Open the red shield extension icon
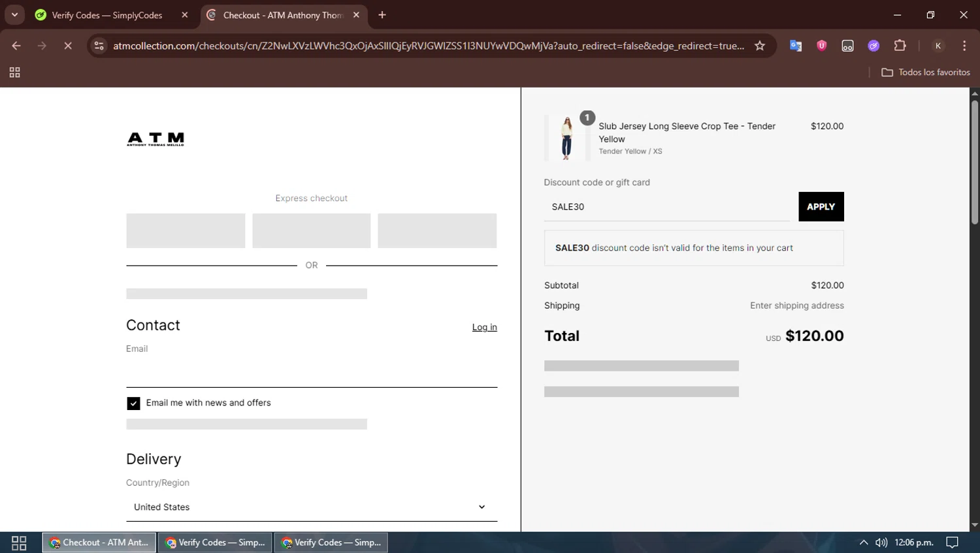The height and width of the screenshot is (553, 980). [822, 46]
